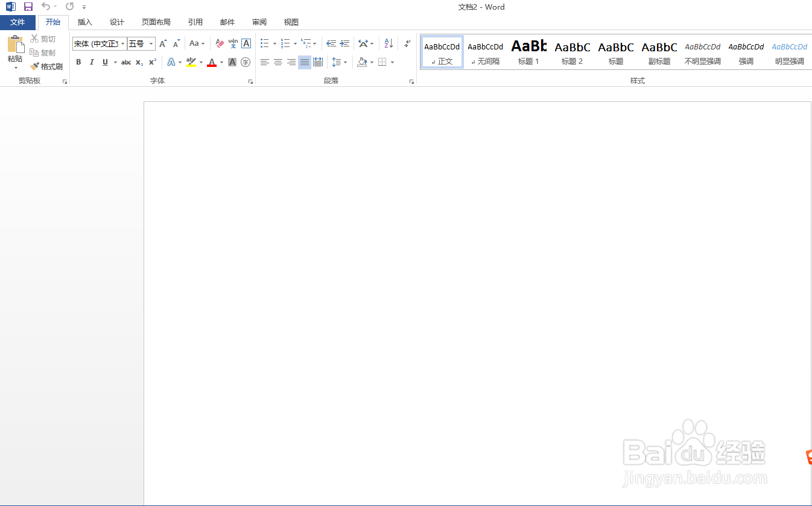Viewport: 812px width, 506px height.
Task: Click the paragraph shading bucket icon
Action: [x=362, y=62]
